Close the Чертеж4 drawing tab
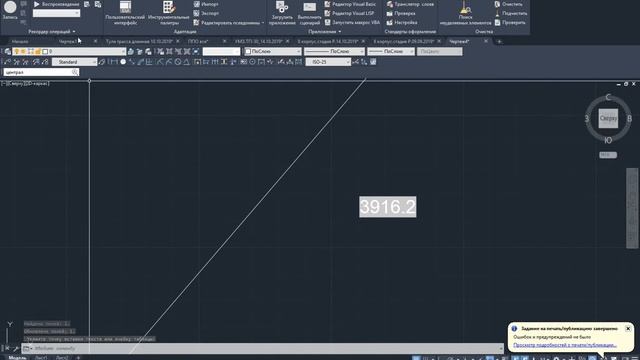Viewport: 640px width, 360px height. pos(486,41)
